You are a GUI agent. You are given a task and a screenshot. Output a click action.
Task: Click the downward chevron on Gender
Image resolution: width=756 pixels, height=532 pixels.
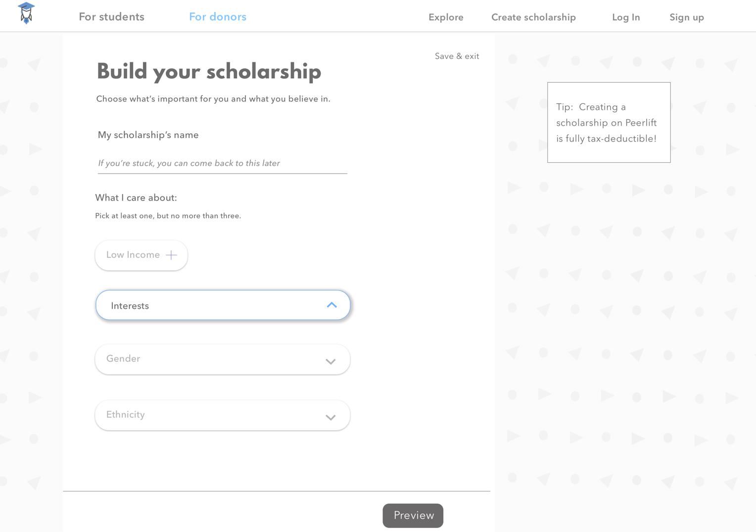tap(331, 361)
